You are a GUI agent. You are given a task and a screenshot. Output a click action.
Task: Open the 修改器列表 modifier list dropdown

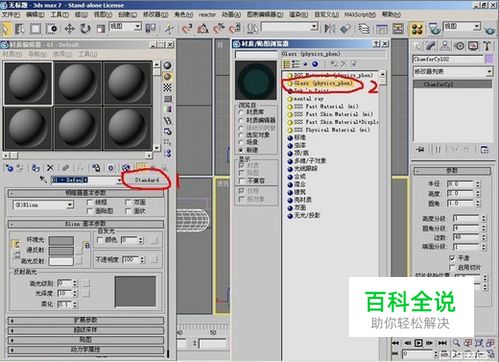489,71
